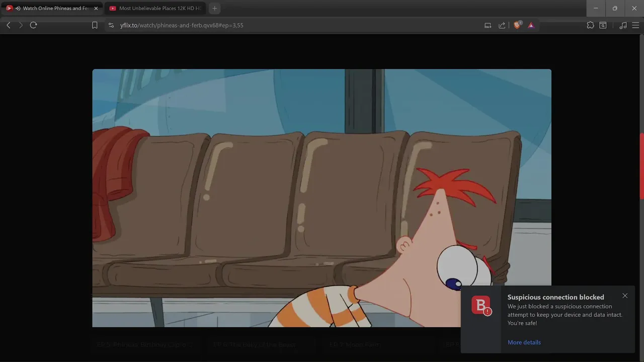644x362 pixels.
Task: Restore down the browser window
Action: point(615,8)
